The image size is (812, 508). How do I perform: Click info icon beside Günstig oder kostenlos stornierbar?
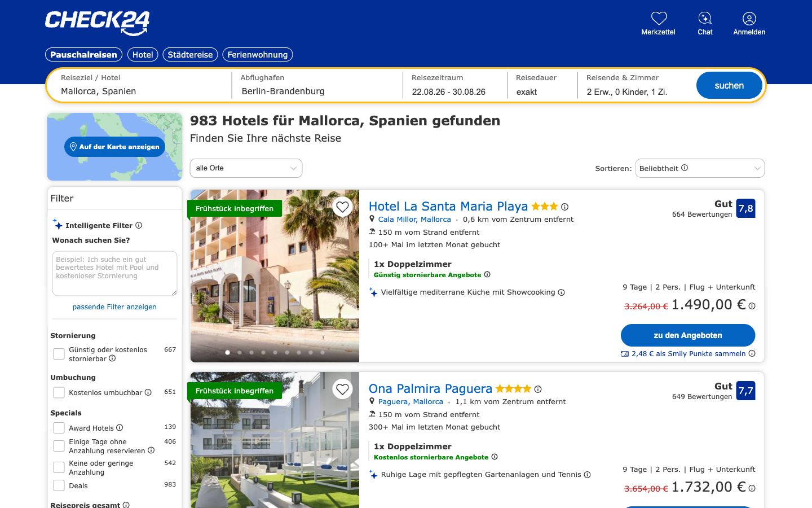[112, 358]
